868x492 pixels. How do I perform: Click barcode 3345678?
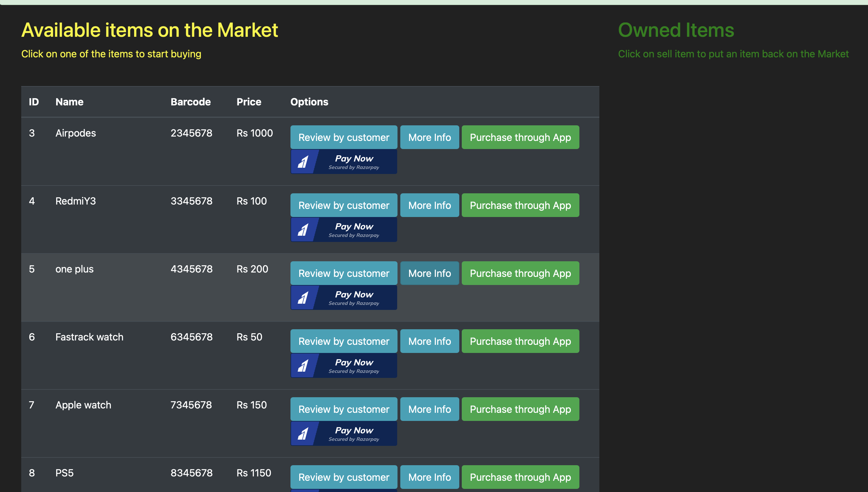pyautogui.click(x=191, y=201)
